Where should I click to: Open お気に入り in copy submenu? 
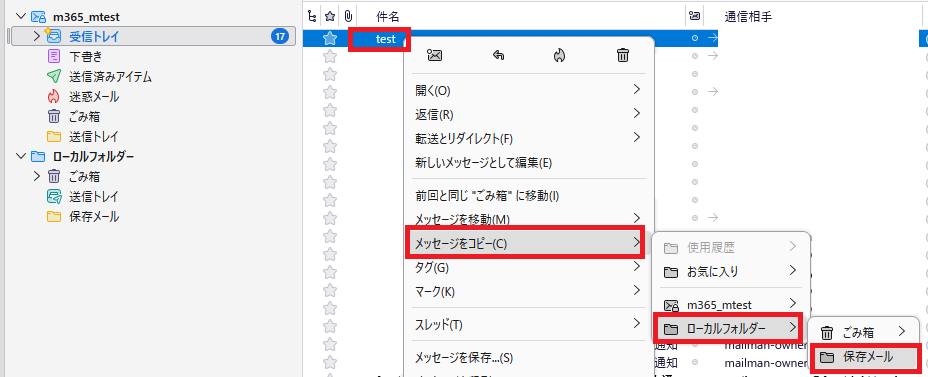730,272
